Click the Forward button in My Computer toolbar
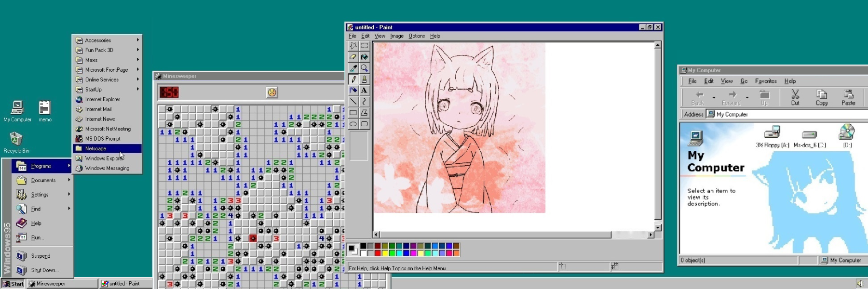 tap(732, 98)
